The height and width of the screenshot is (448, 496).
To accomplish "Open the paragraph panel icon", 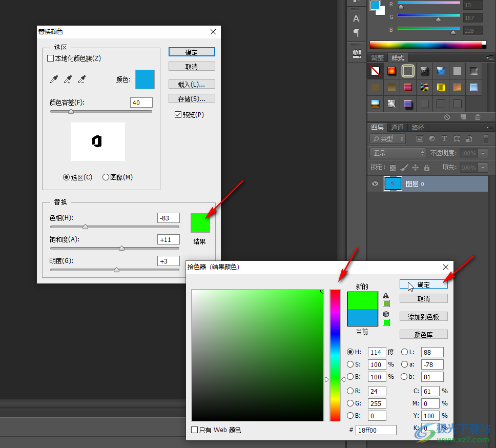I will (x=357, y=33).
